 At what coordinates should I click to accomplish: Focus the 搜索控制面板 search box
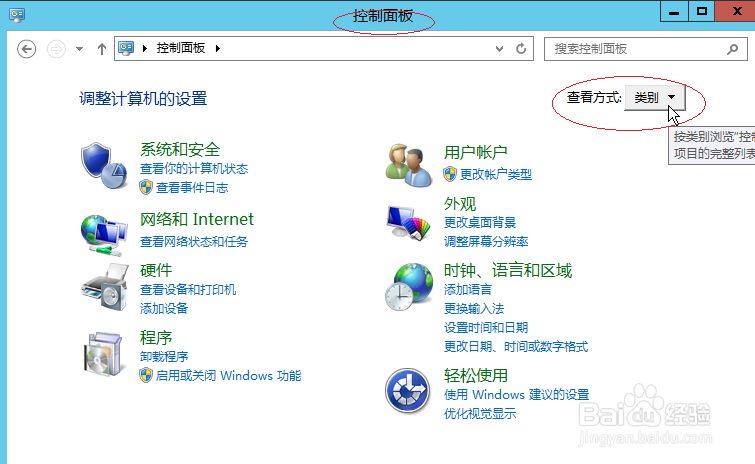646,49
